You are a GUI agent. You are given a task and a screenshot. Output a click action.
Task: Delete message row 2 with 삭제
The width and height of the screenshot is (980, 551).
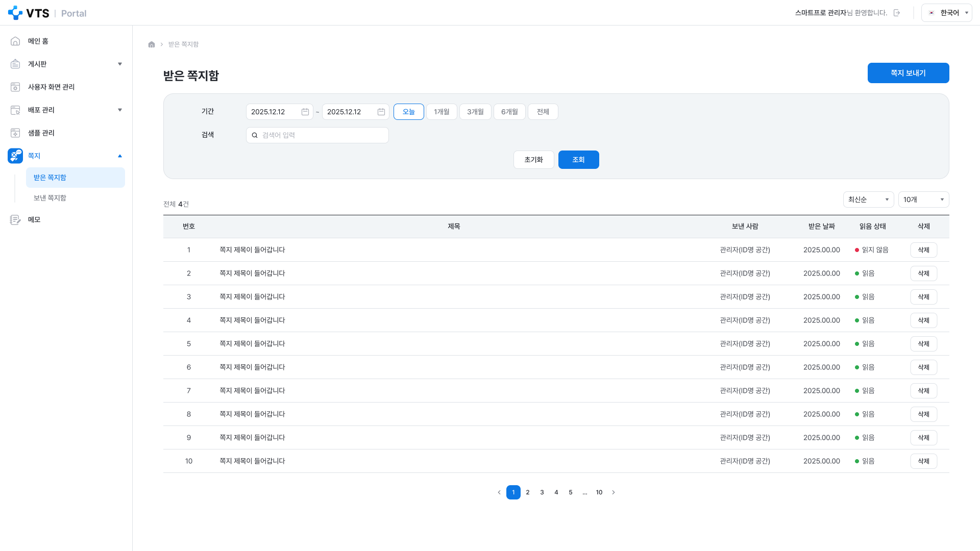click(924, 273)
